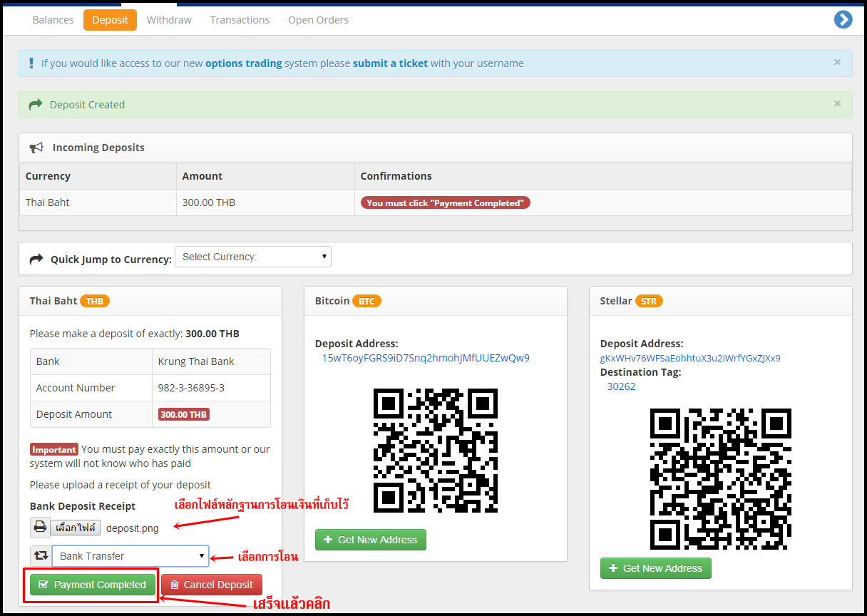Click the THB badge next to Thai Baht
Screen dimensions: 867x616
95,301
